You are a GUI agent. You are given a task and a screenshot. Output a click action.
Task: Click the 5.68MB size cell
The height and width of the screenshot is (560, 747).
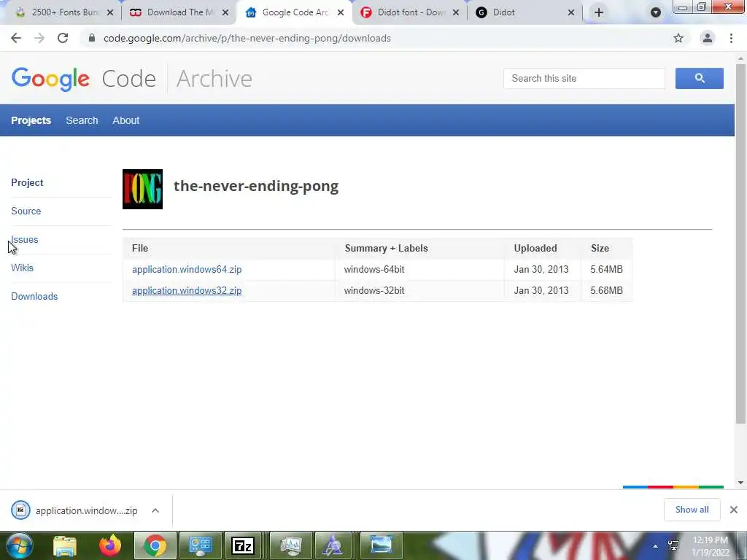point(606,290)
